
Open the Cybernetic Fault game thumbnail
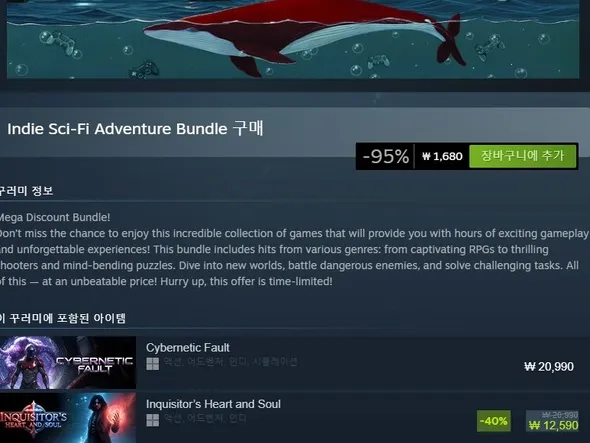(x=68, y=362)
